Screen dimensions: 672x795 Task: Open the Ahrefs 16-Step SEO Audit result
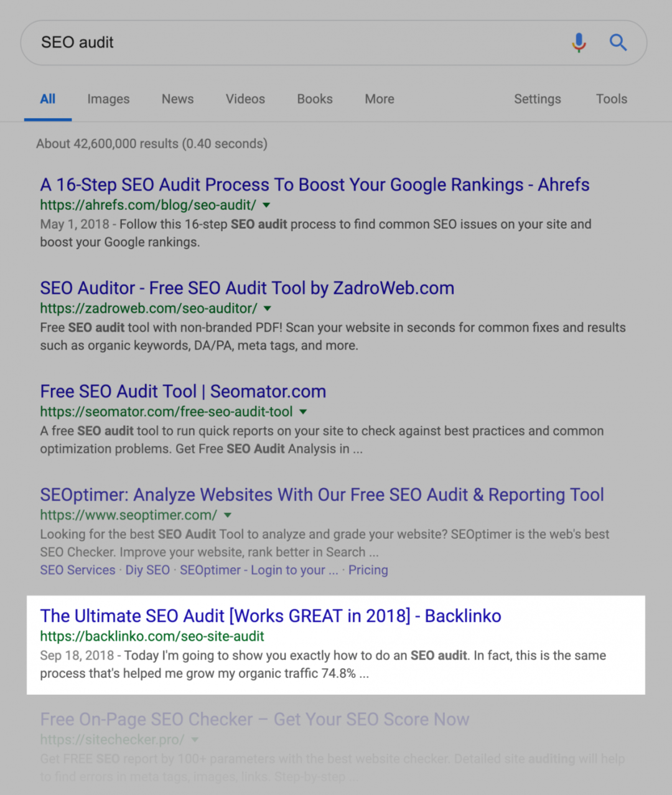tap(314, 185)
